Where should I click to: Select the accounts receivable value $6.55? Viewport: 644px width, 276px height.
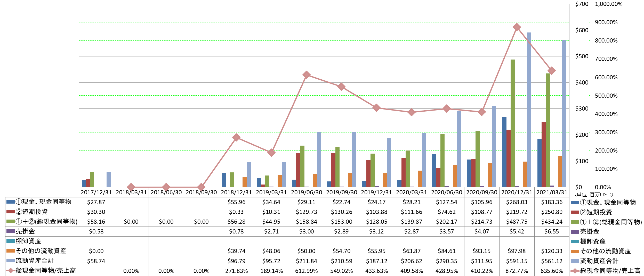(x=552, y=231)
